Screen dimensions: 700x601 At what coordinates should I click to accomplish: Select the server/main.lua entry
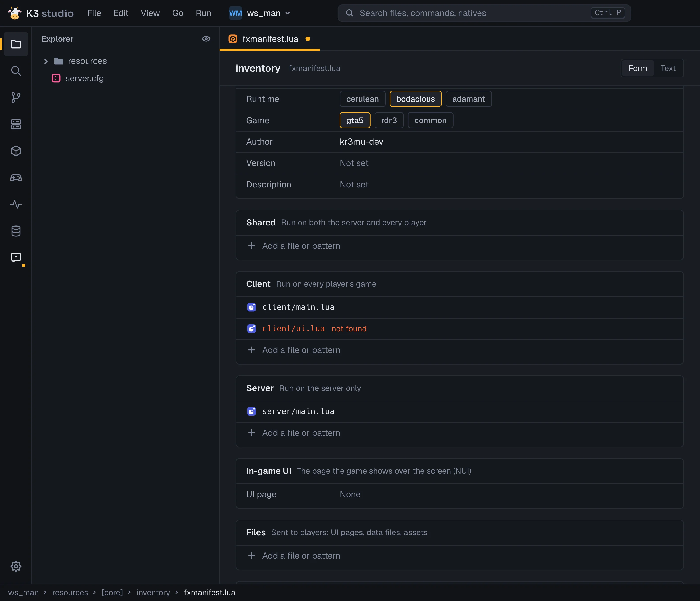pos(460,411)
